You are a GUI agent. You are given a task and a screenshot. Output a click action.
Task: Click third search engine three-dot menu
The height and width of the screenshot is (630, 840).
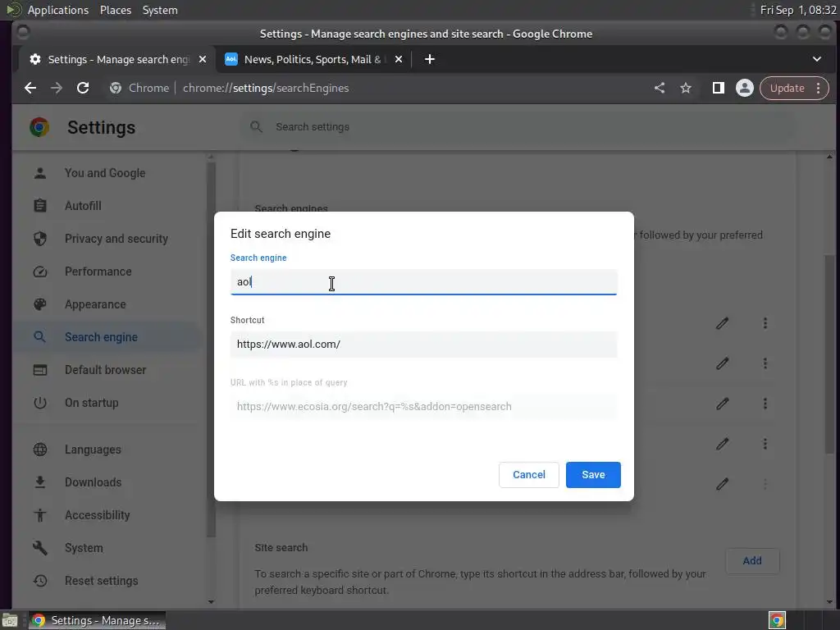coord(765,404)
